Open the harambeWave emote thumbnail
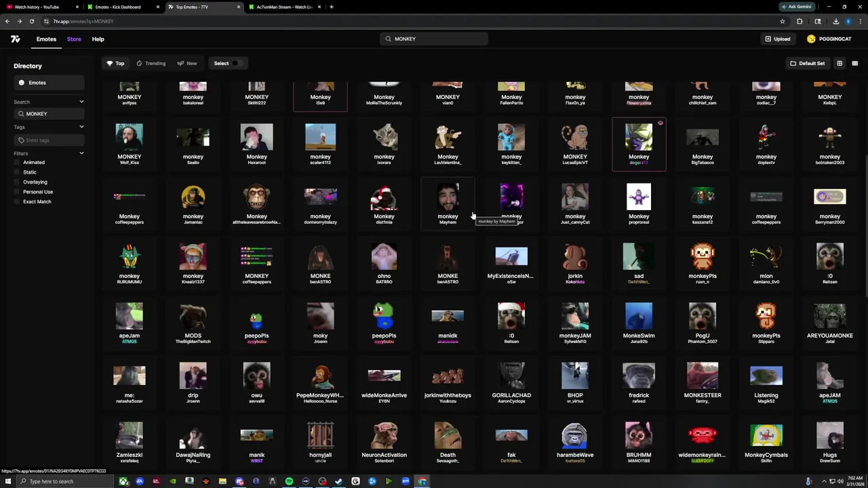The image size is (868, 488). pyautogui.click(x=575, y=436)
